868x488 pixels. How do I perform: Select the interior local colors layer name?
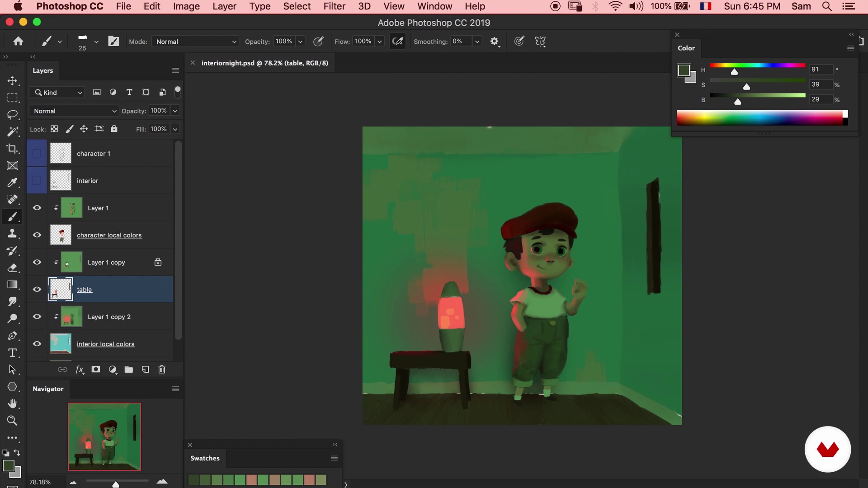105,344
